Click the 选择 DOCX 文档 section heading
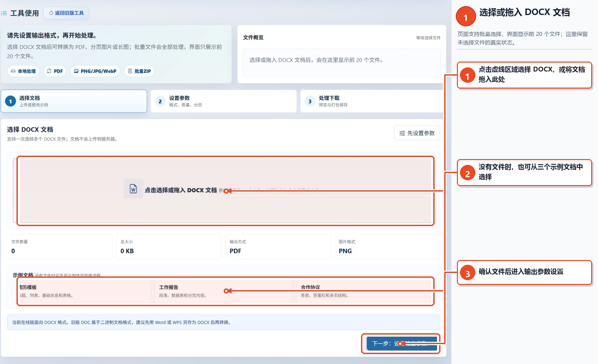The image size is (598, 364). point(30,130)
